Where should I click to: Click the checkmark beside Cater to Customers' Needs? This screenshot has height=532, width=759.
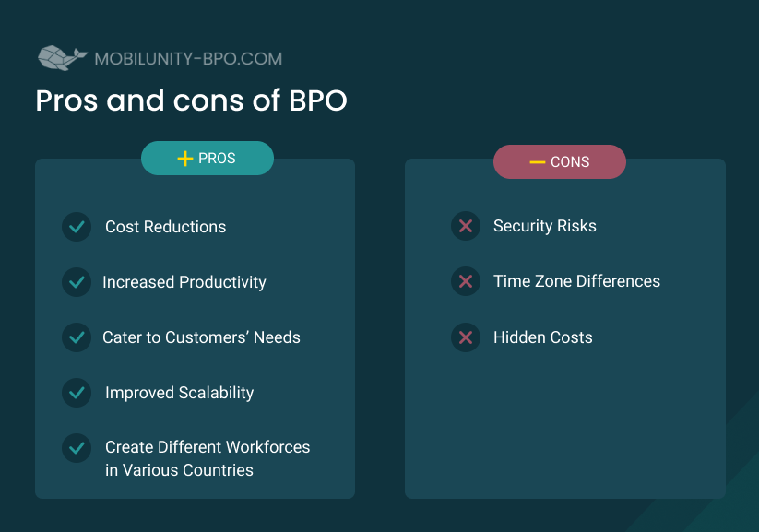pos(77,337)
